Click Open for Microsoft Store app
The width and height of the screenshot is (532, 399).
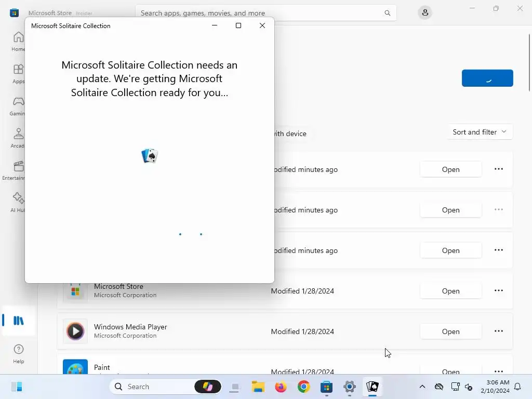(450, 291)
